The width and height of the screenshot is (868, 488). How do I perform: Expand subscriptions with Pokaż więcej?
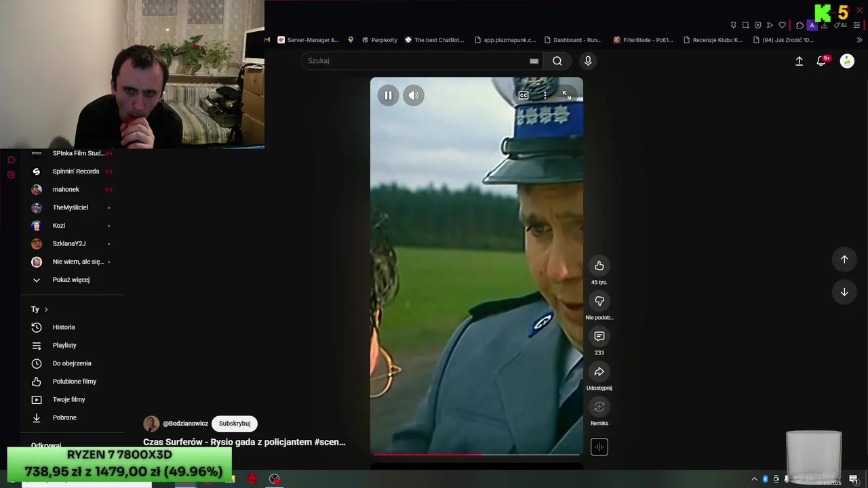pos(72,280)
